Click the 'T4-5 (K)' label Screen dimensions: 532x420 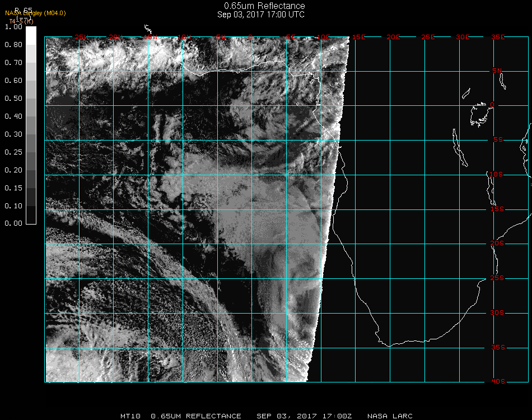pyautogui.click(x=21, y=21)
